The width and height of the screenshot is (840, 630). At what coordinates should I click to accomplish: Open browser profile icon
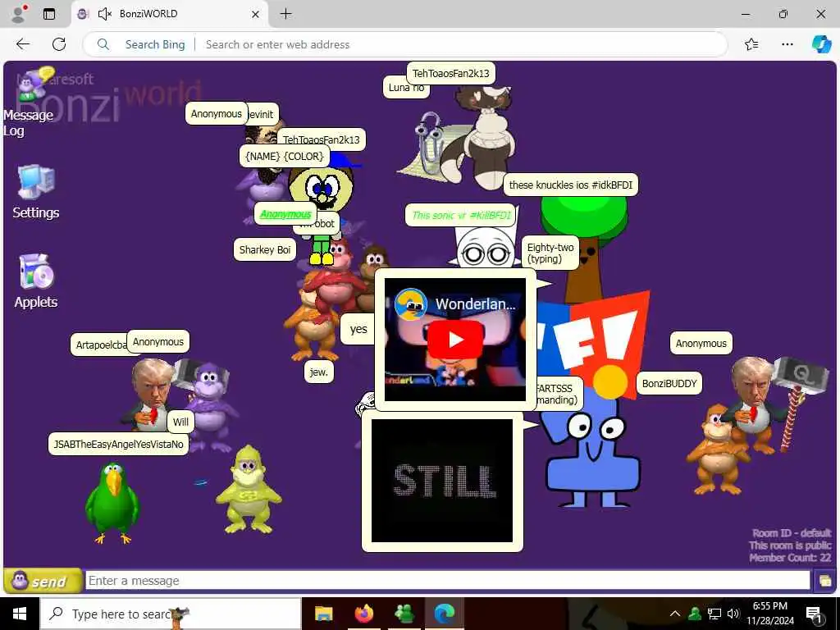19,14
